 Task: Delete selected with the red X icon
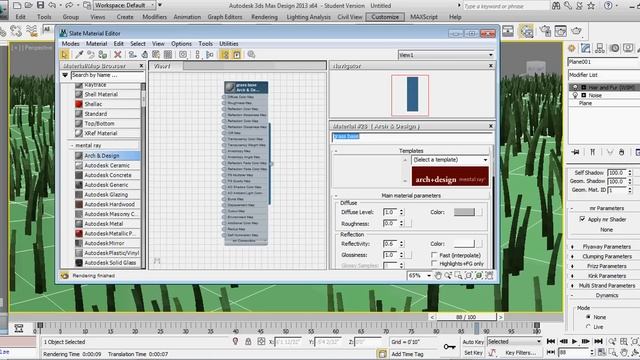click(118, 55)
